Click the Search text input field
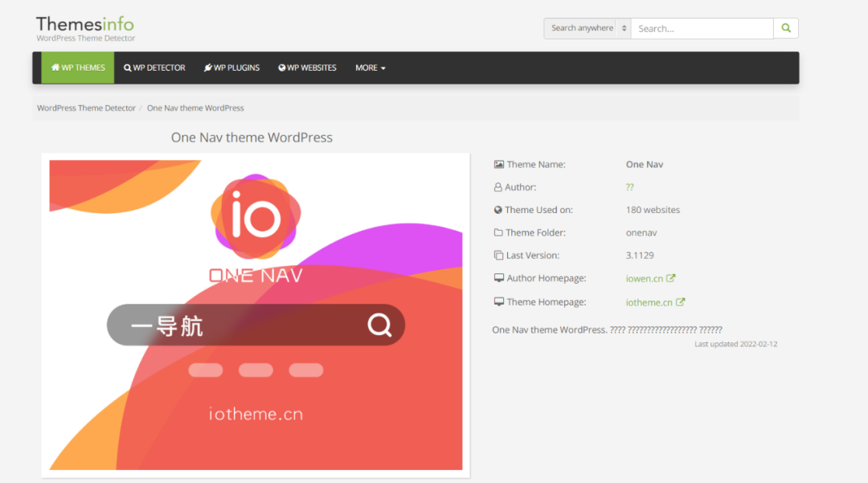 coord(702,28)
